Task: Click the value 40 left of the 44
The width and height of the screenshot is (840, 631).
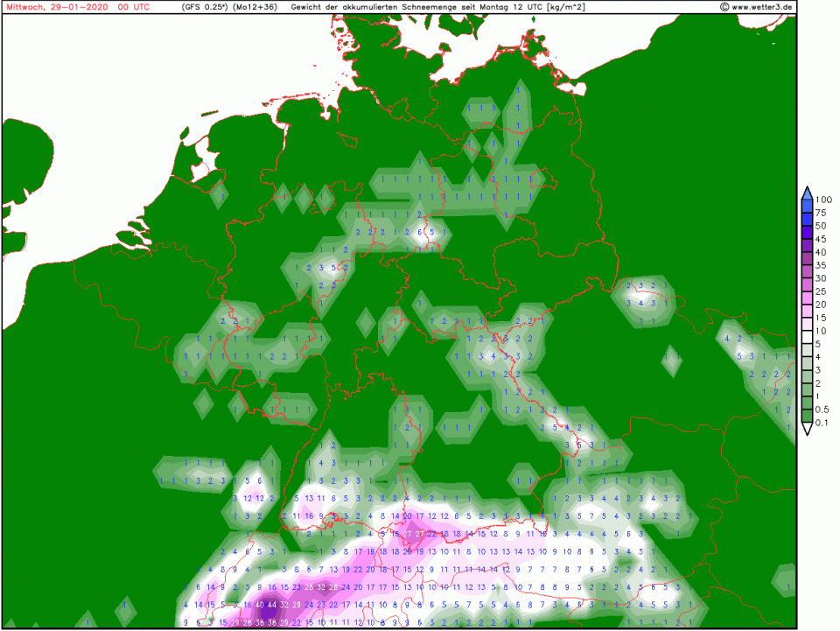Action: click(260, 605)
